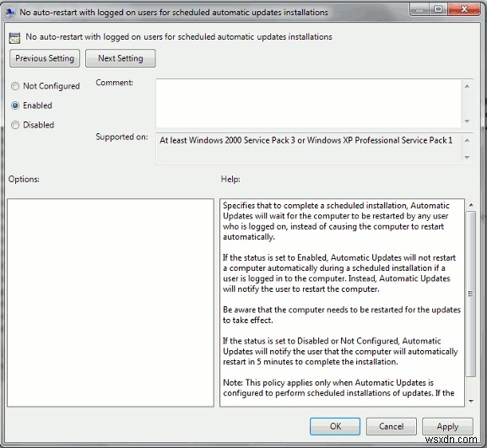Click the Supported on text field
This screenshot has height=448, width=487.
point(308,148)
